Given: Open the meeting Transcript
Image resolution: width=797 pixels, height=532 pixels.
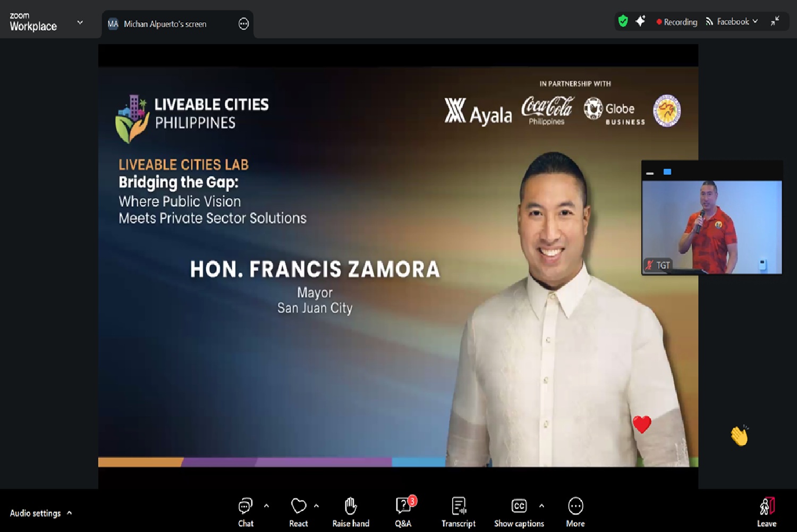Looking at the screenshot, I should coord(459,511).
